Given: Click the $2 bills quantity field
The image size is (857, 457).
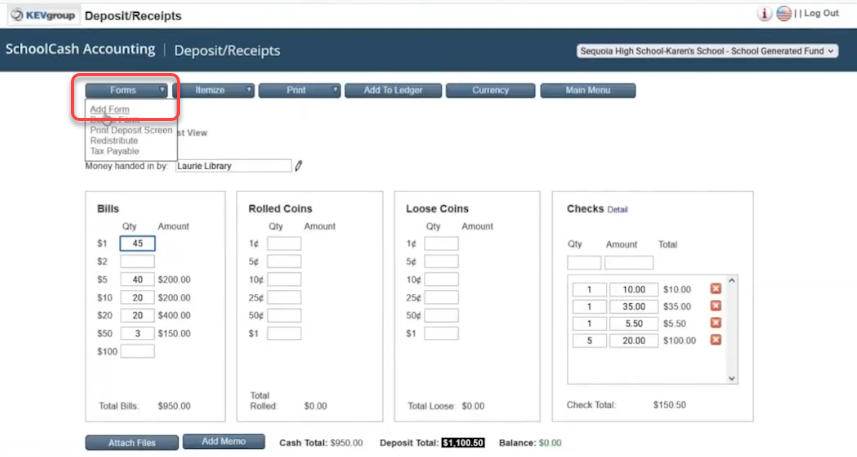Looking at the screenshot, I should [137, 261].
